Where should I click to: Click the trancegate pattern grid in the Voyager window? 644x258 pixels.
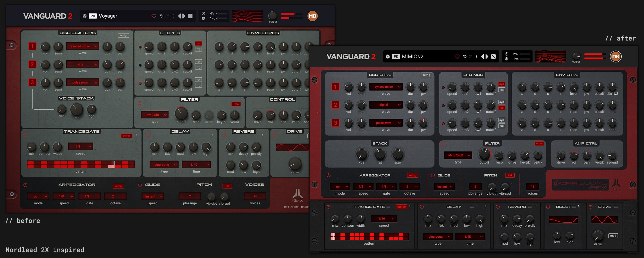tap(81, 164)
